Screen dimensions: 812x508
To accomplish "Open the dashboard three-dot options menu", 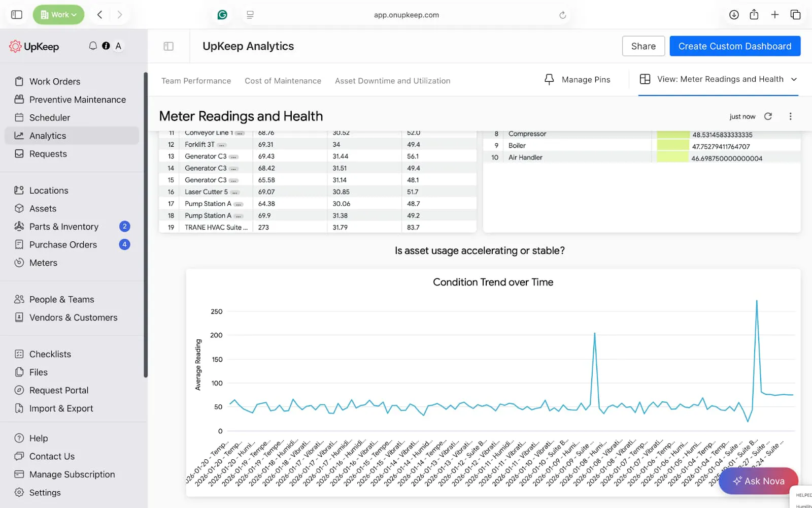I will [790, 116].
